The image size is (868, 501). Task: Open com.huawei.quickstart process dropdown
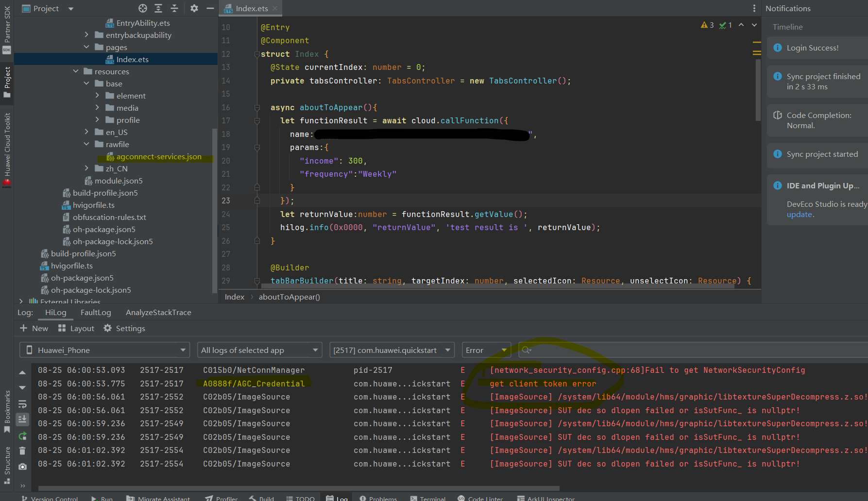391,350
